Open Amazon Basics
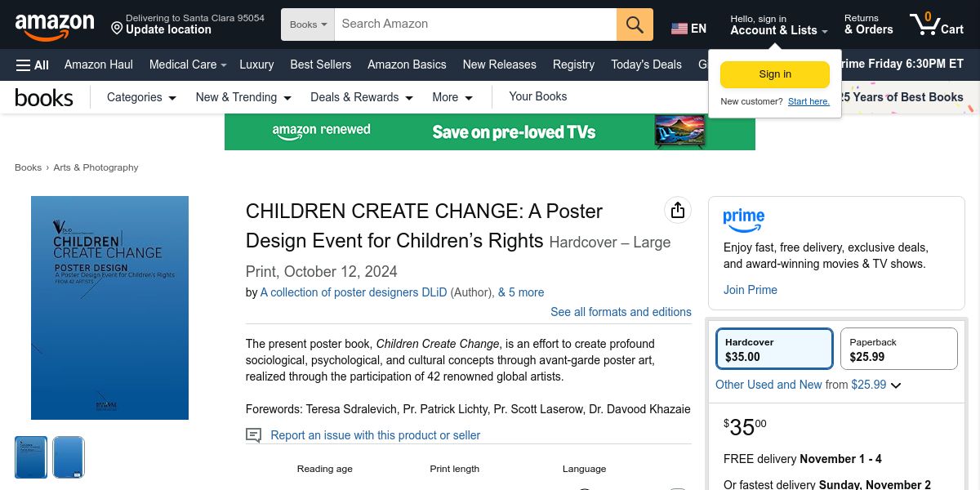The height and width of the screenshot is (490, 980). [x=407, y=65]
